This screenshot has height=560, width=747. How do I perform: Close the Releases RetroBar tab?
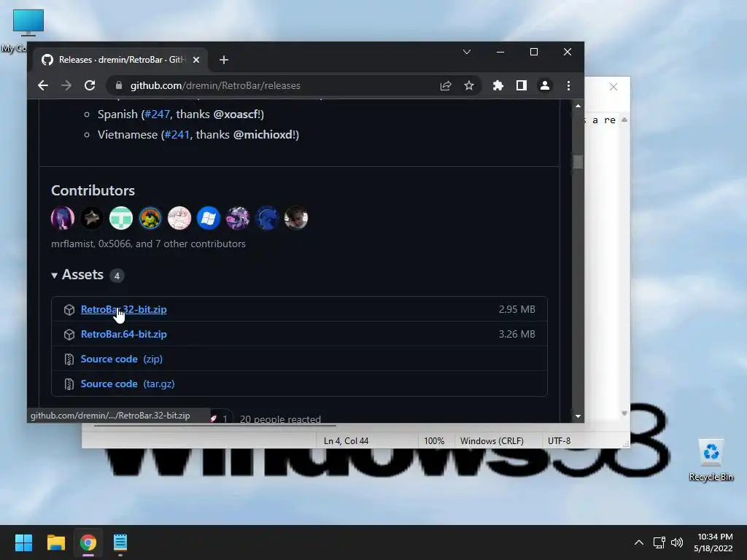click(196, 60)
